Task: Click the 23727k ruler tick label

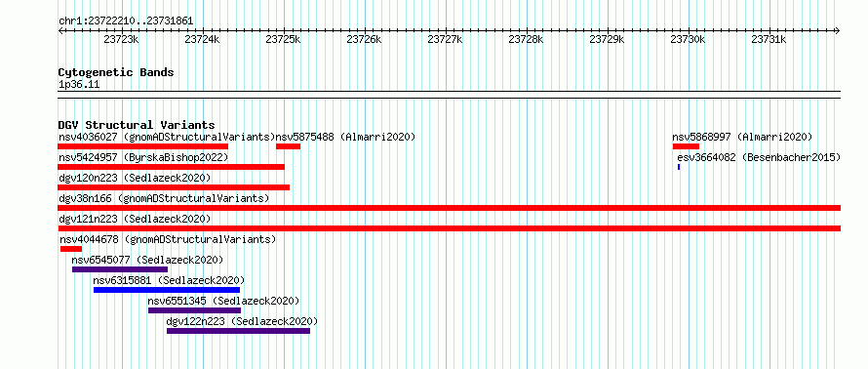Action: [x=445, y=39]
